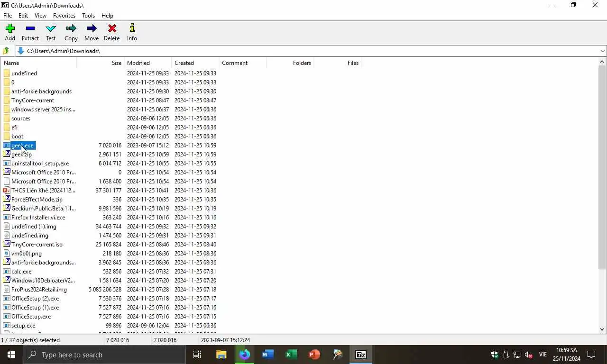
Task: Sort by the Folders column header
Action: [290, 63]
